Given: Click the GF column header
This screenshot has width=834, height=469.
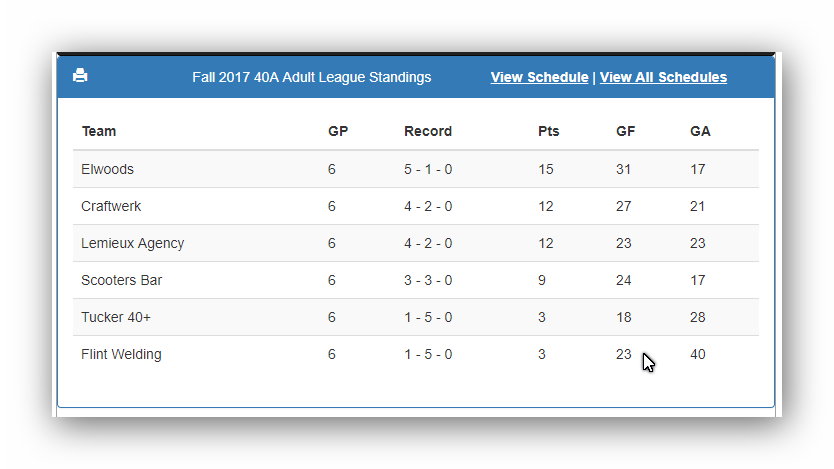Looking at the screenshot, I should point(626,131).
